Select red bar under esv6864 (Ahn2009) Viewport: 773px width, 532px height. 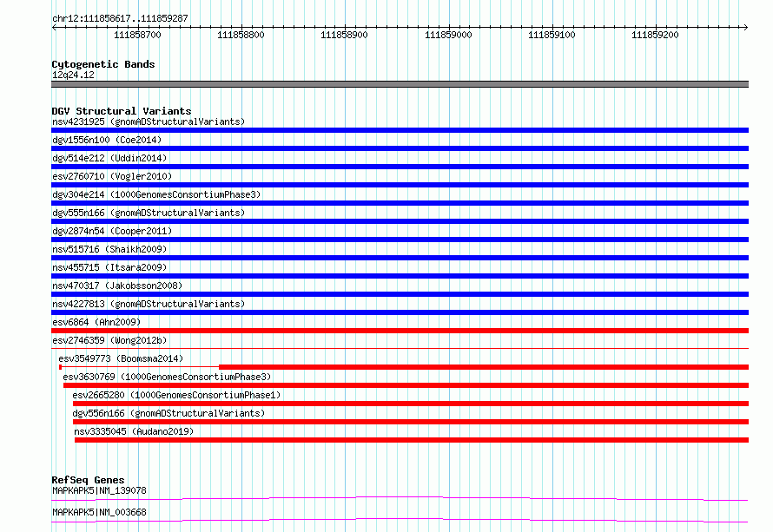click(400, 331)
